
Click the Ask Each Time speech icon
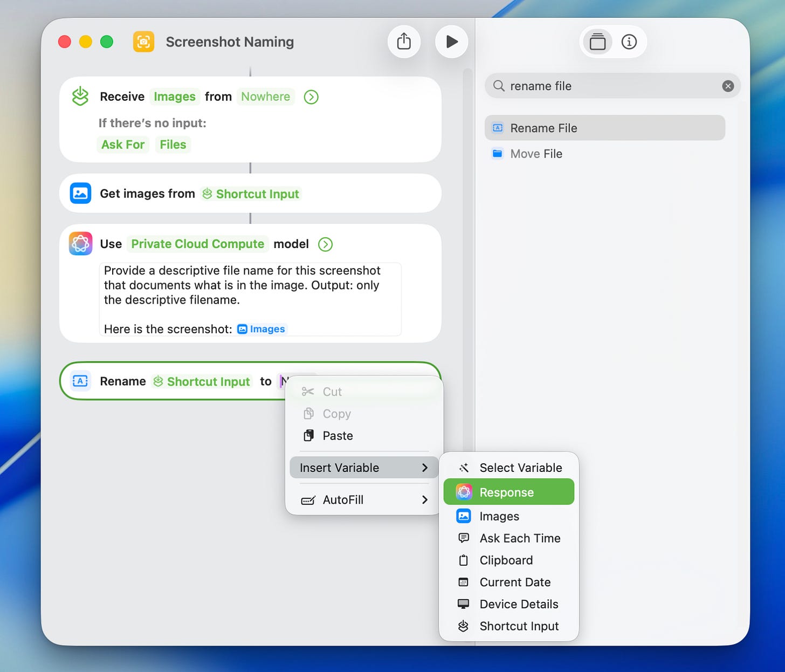(464, 538)
